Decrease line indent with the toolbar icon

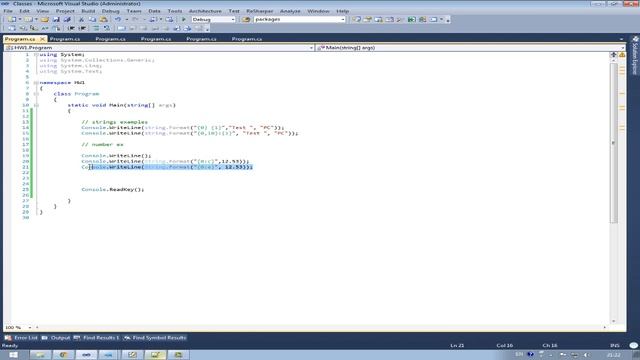pyautogui.click(x=71, y=28)
